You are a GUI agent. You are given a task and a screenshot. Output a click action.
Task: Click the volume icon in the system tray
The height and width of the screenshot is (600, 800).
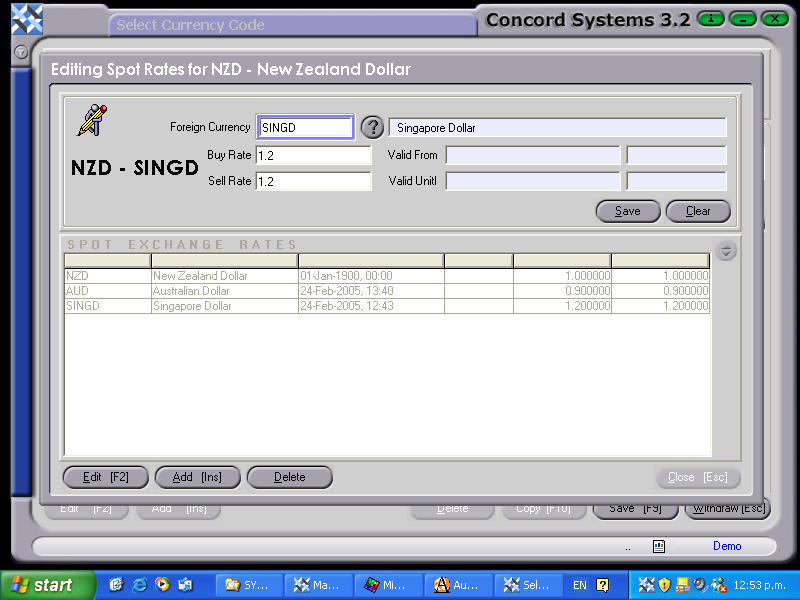click(x=698, y=584)
